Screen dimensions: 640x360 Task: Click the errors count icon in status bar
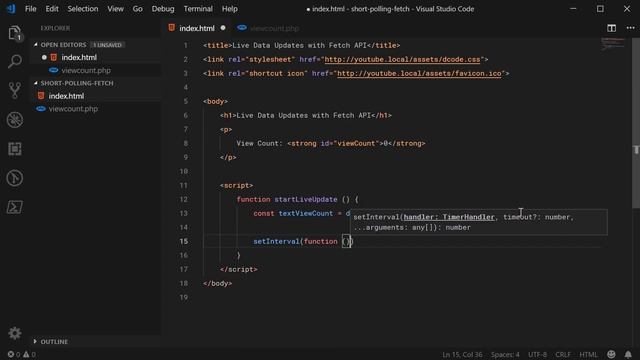tap(11, 354)
